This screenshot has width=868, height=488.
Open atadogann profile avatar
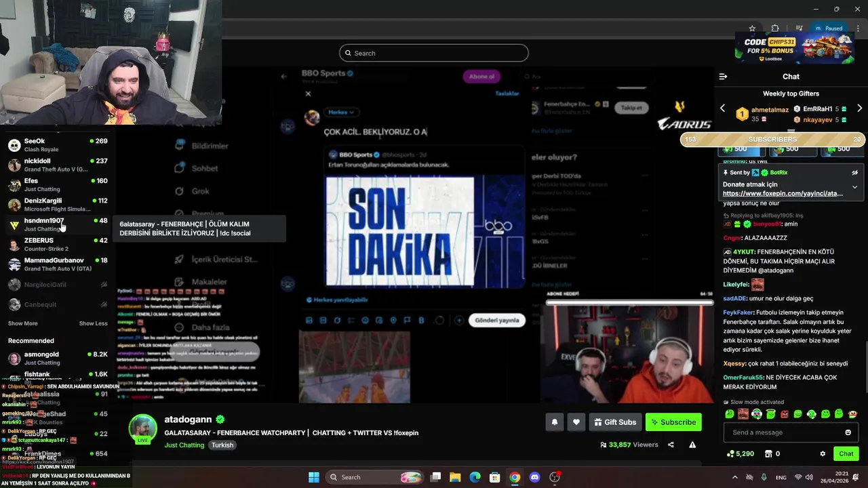(142, 428)
